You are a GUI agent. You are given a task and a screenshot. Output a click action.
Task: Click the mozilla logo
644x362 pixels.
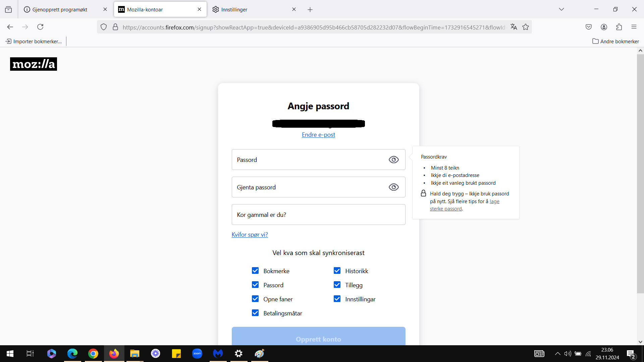tap(34, 64)
